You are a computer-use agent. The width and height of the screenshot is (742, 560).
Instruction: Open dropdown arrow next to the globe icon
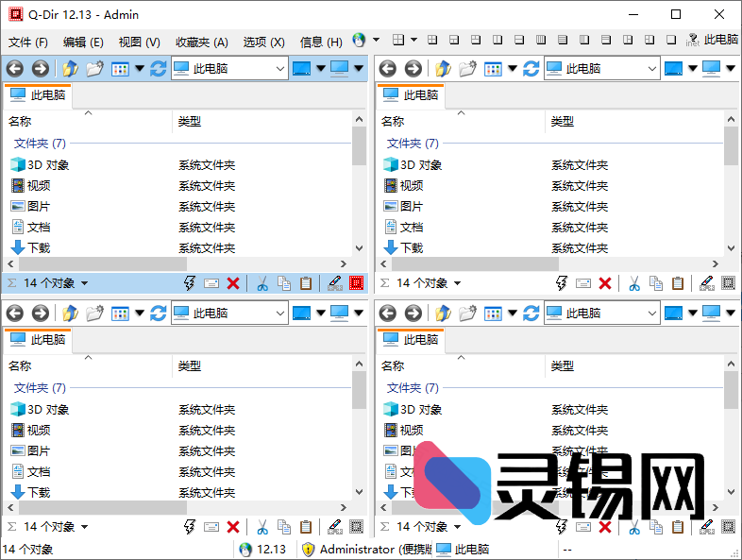(377, 40)
